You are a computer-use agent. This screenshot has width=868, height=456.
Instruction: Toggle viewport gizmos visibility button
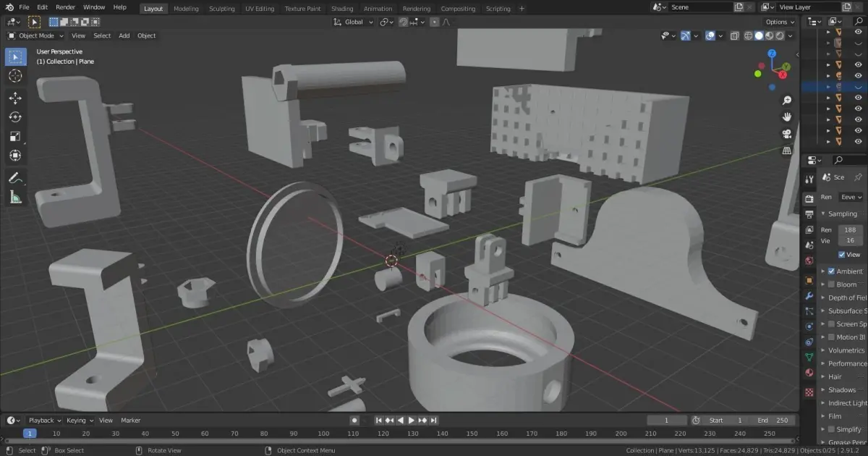[x=685, y=35]
